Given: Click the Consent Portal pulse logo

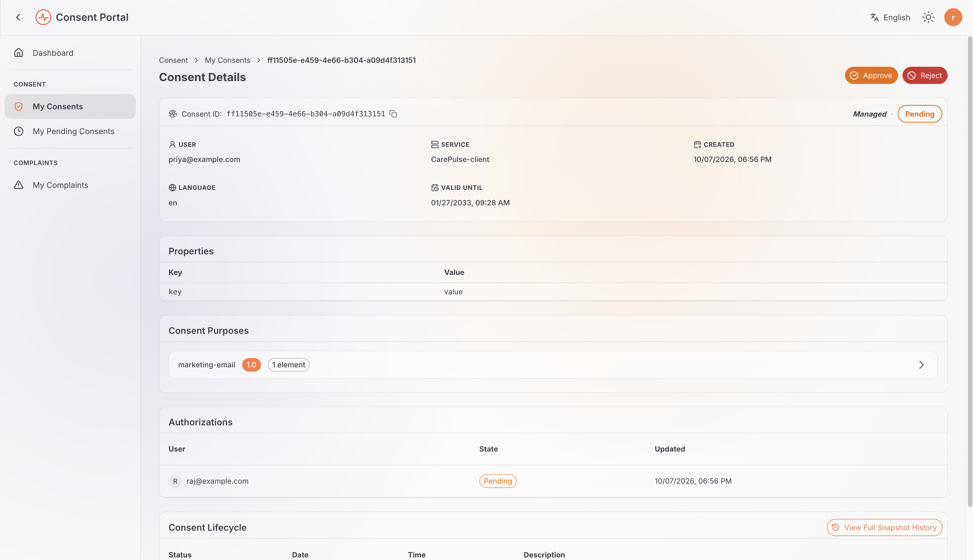Looking at the screenshot, I should pyautogui.click(x=43, y=17).
